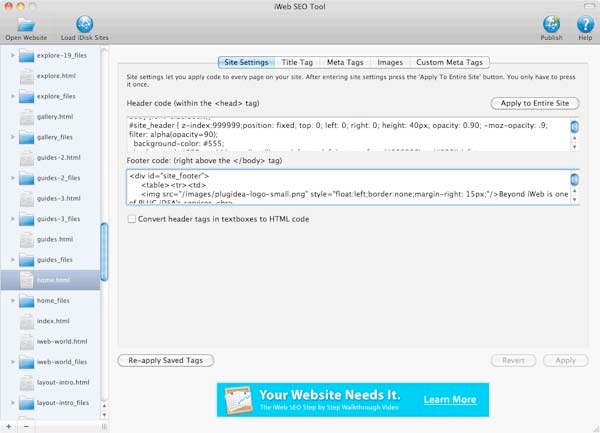
Task: Open the Help icon
Action: point(585,24)
